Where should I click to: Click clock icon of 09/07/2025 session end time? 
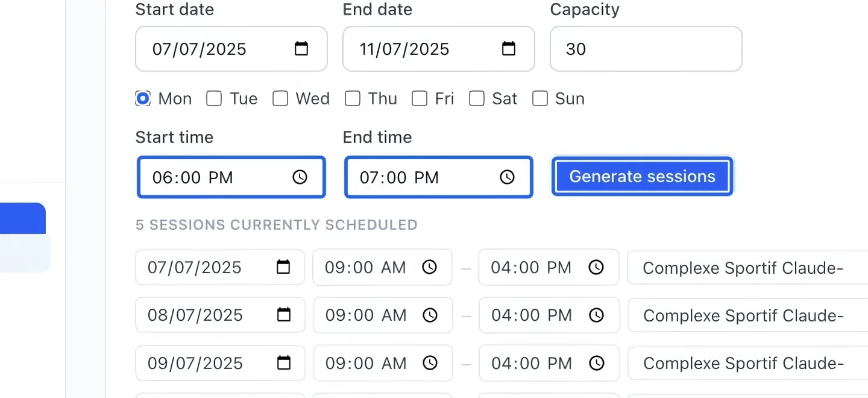pyautogui.click(x=596, y=363)
